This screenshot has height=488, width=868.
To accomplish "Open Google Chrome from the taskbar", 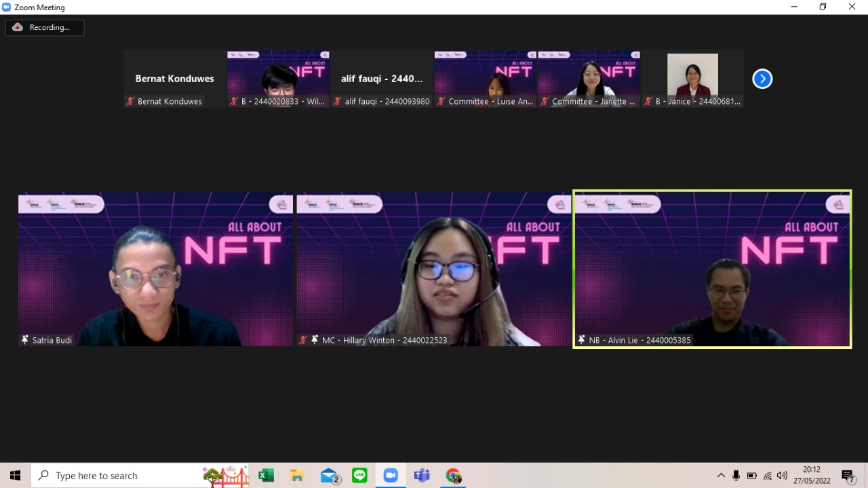I will click(x=453, y=476).
